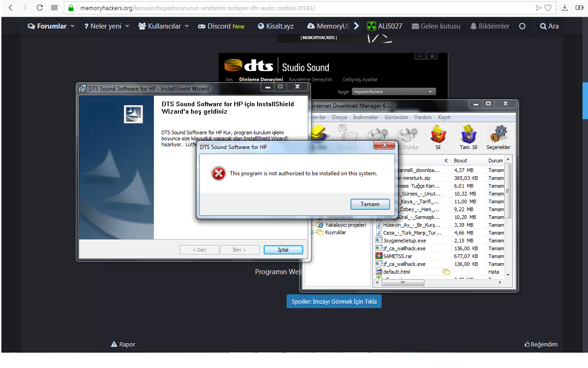Open the browser downloads arrow icon

[565, 8]
